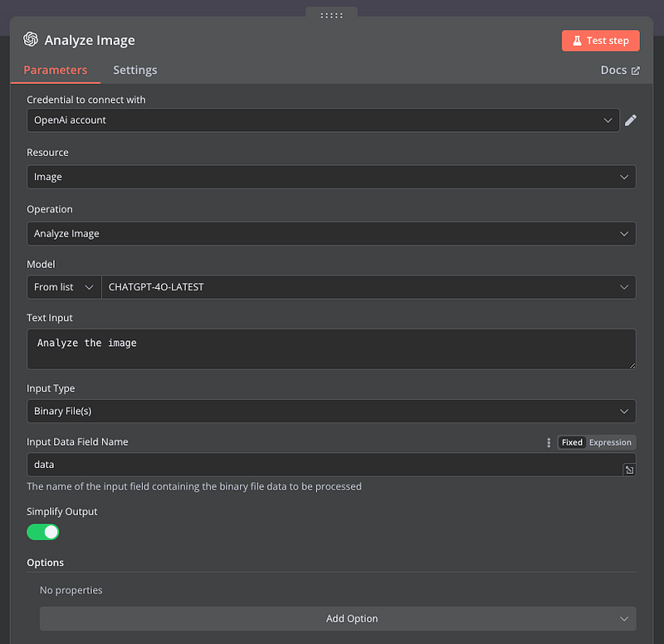Expand the CHATGPT-4O-LATEST model dropdown
Image resolution: width=664 pixels, height=644 pixels.
click(x=369, y=287)
